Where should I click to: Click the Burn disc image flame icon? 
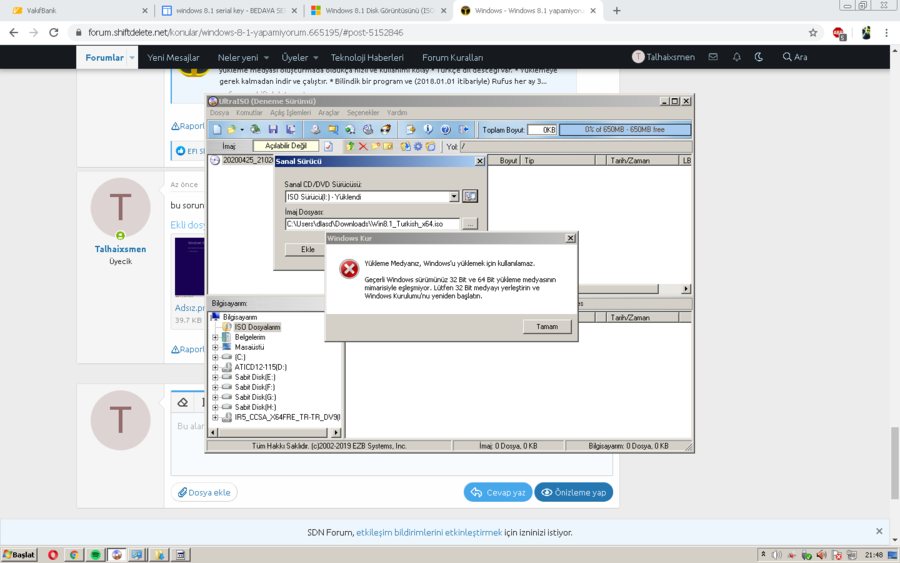(386, 130)
